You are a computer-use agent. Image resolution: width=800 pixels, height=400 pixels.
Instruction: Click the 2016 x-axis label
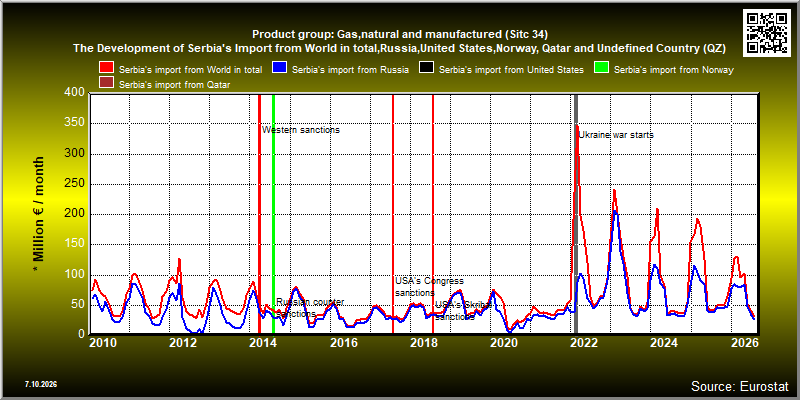(x=344, y=343)
